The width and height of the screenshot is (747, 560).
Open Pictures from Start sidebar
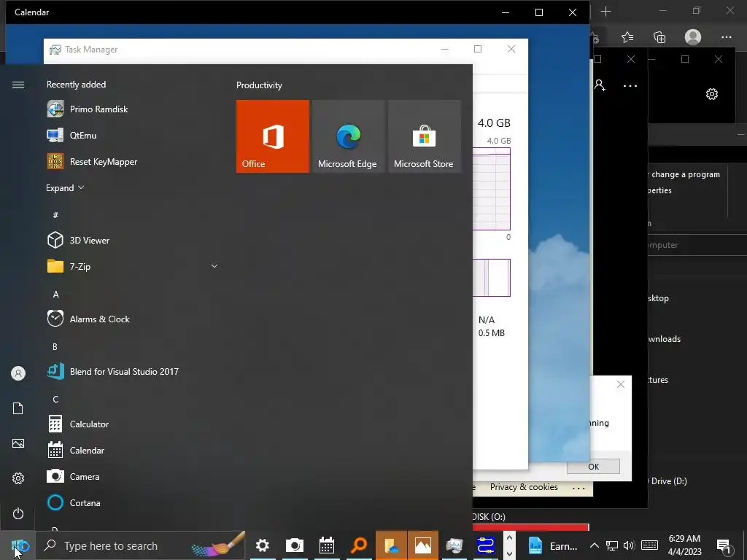pyautogui.click(x=18, y=443)
